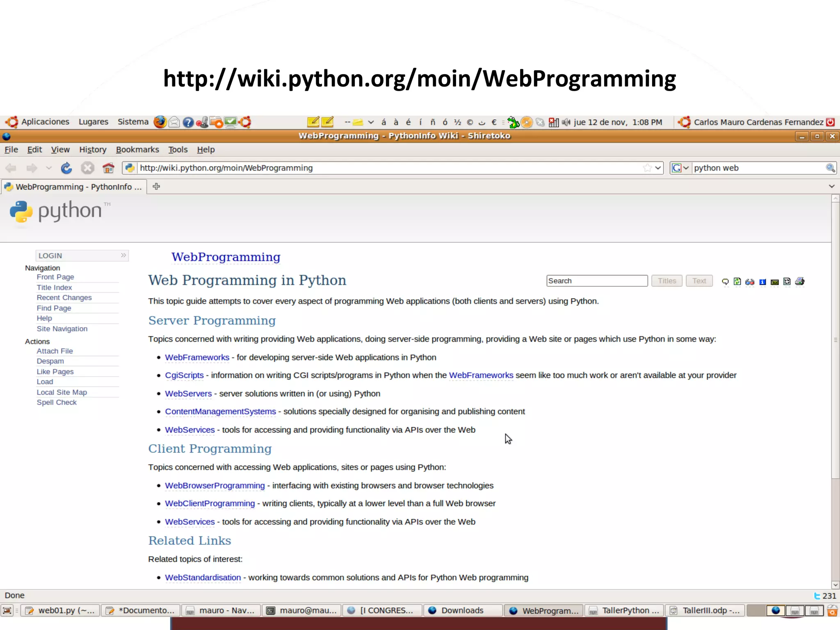840x630 pixels.
Task: Click the wiki page info icon
Action: (x=762, y=282)
